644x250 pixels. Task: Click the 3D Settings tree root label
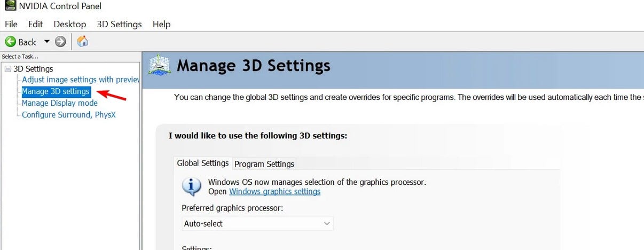coord(33,69)
